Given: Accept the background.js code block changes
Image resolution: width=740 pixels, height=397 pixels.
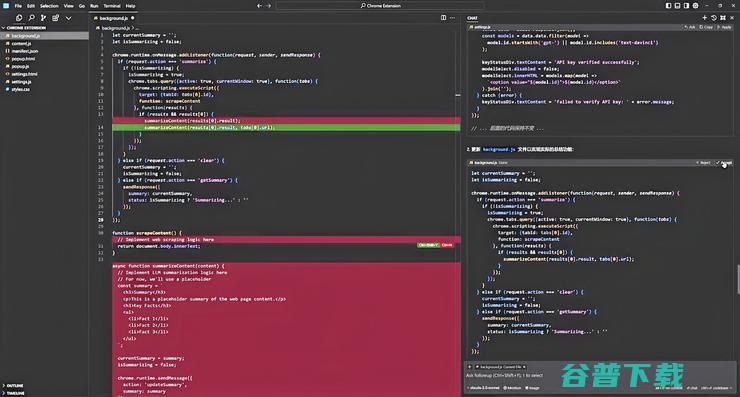Looking at the screenshot, I should click(724, 163).
